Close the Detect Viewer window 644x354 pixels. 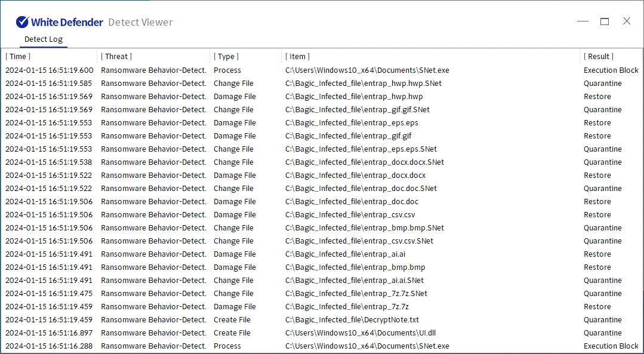(627, 21)
